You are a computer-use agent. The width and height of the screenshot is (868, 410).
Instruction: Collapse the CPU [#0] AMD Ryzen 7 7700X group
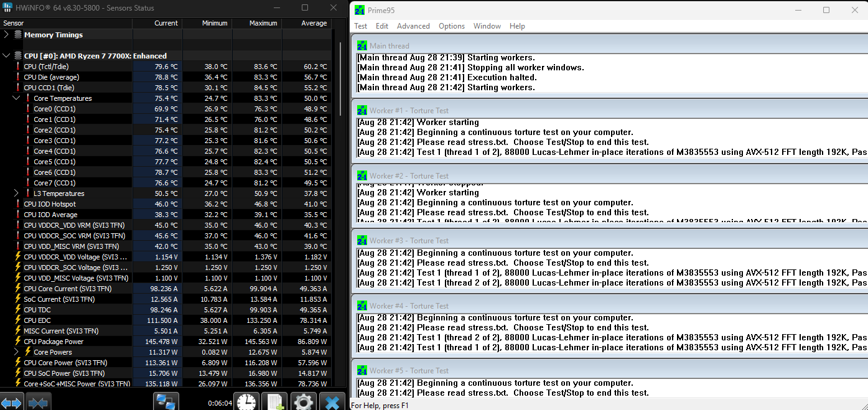coord(6,55)
